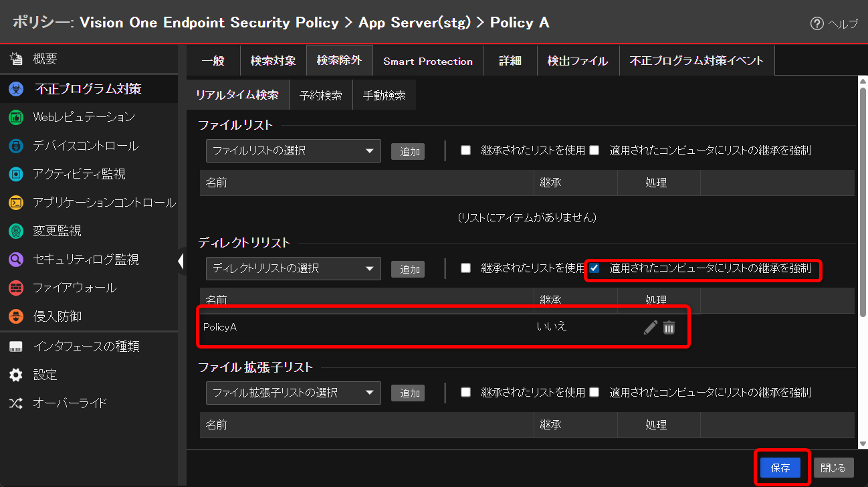
Task: Click the Webレピュテーション sidebar icon
Action: (x=16, y=117)
